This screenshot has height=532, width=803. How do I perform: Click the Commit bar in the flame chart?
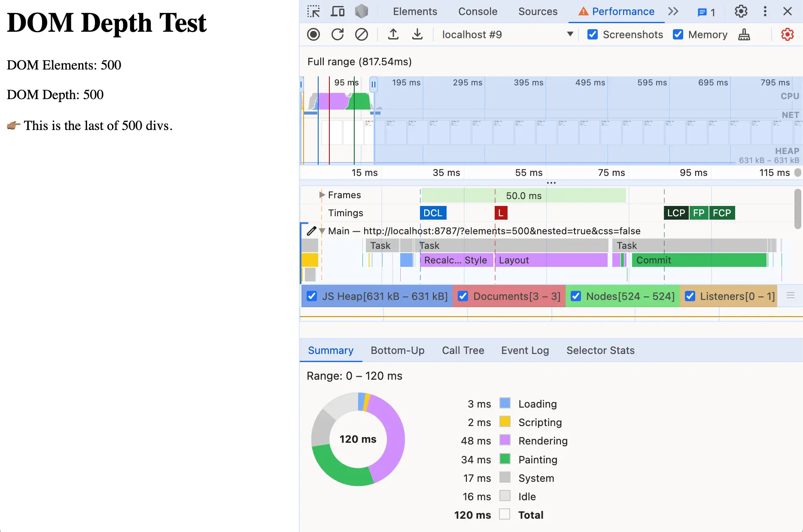click(687, 260)
